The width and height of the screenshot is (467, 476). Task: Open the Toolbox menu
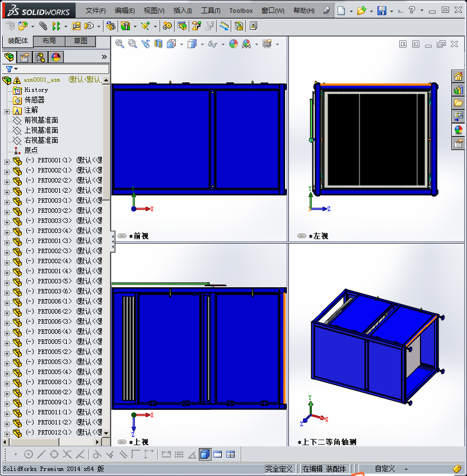pos(241,11)
